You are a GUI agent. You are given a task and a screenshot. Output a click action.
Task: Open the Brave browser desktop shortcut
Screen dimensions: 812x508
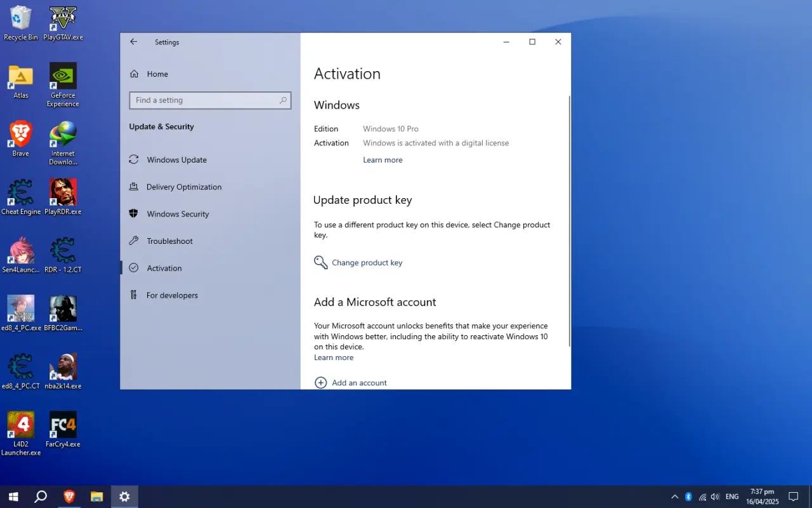21,139
